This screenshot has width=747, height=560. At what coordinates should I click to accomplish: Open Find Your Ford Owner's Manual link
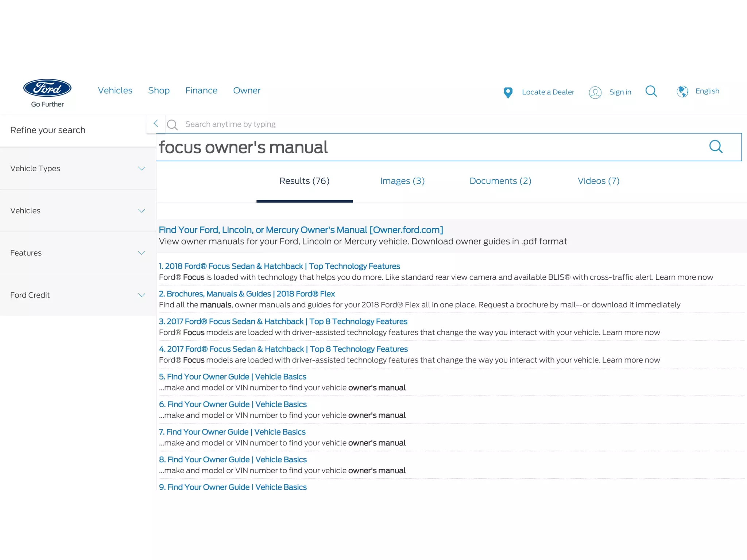tap(301, 230)
